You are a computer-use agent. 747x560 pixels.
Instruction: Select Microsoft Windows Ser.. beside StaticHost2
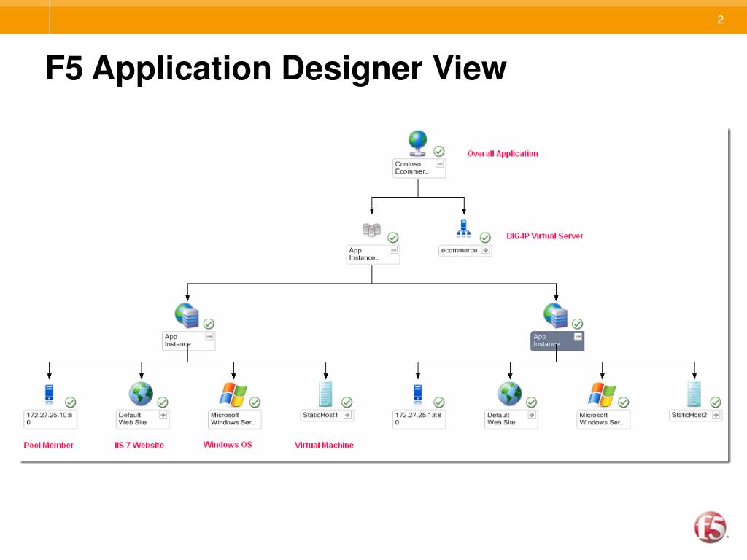point(603,419)
